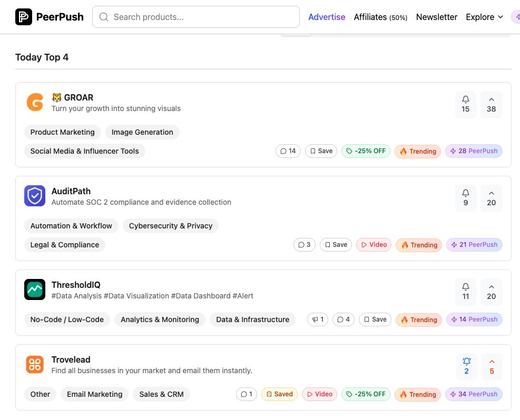Image resolution: width=520 pixels, height=420 pixels.
Task: Filter by Email Marketing tag
Action: tap(94, 394)
